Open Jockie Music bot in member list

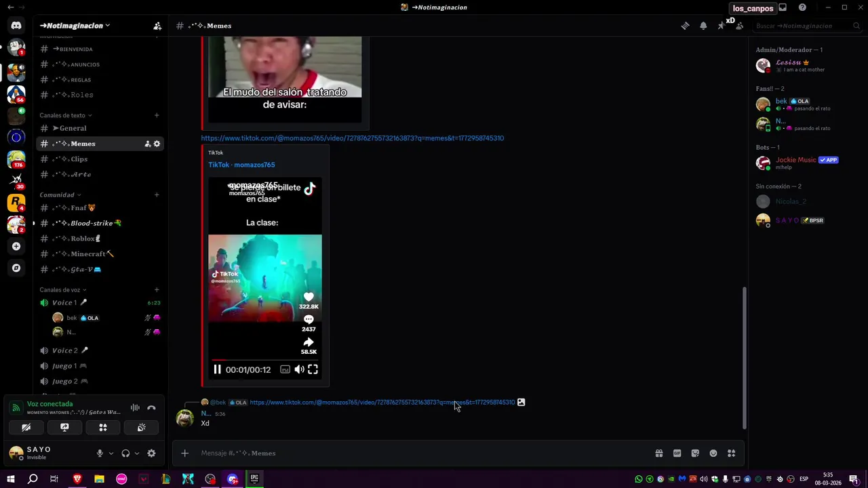pyautogui.click(x=808, y=163)
